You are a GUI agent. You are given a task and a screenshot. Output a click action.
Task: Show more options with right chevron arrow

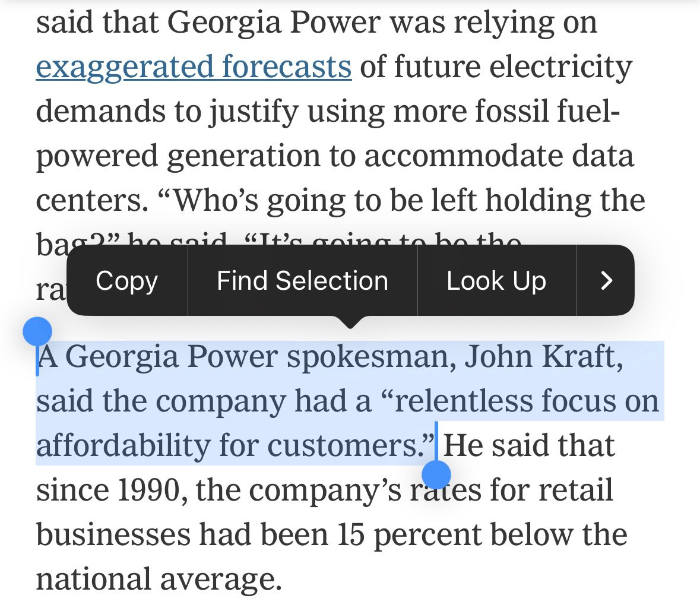point(606,281)
